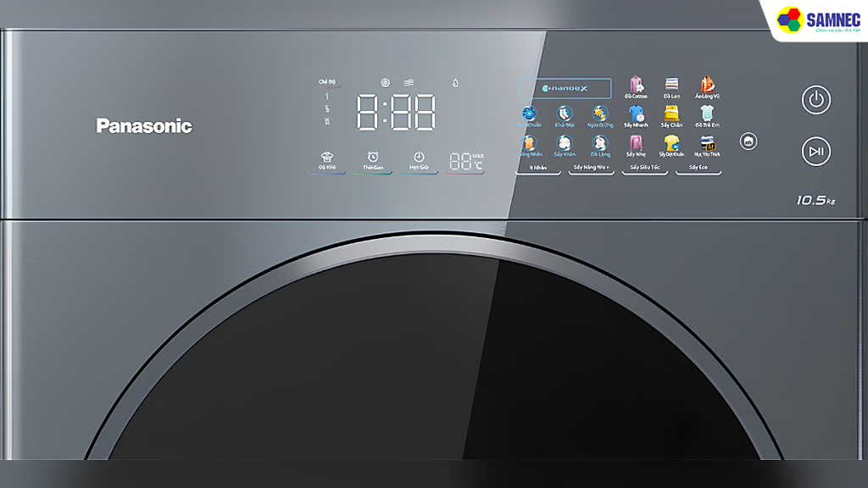Tap the water drop tank indicator
Screen dimensions: 868x488
click(x=455, y=83)
